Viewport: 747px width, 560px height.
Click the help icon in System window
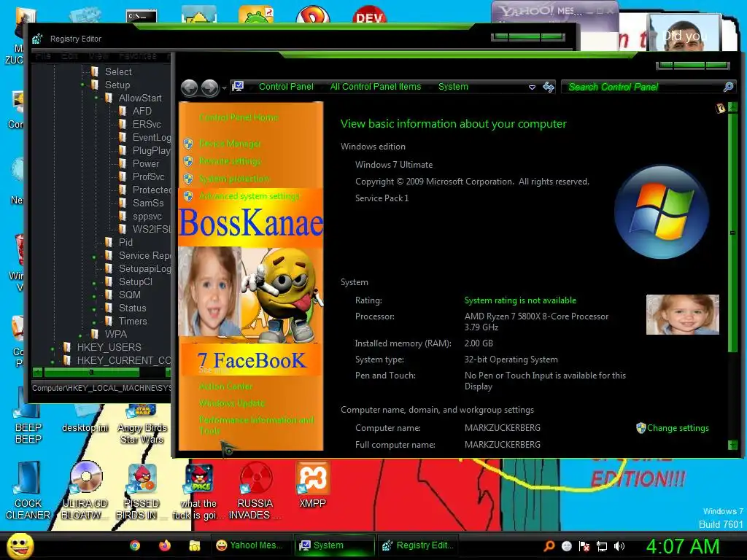(x=720, y=109)
